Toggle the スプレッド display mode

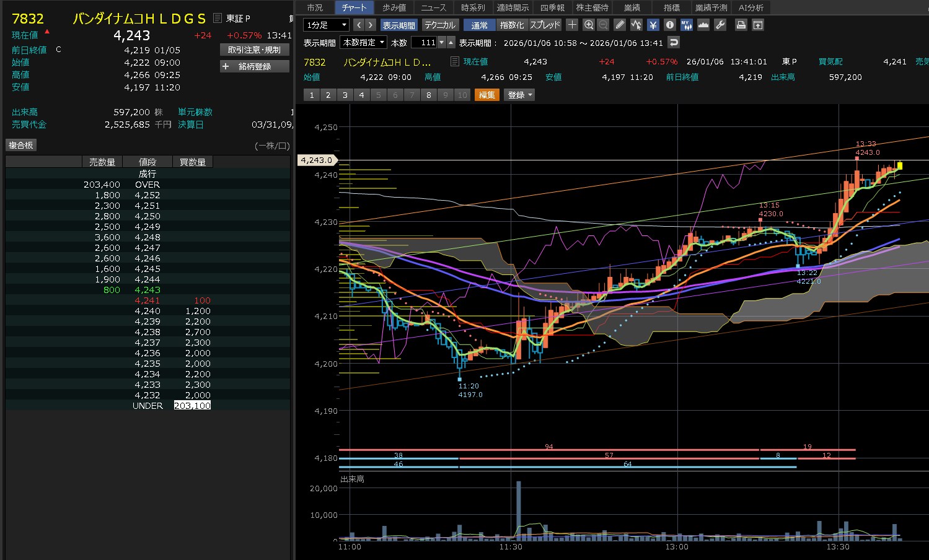(545, 25)
